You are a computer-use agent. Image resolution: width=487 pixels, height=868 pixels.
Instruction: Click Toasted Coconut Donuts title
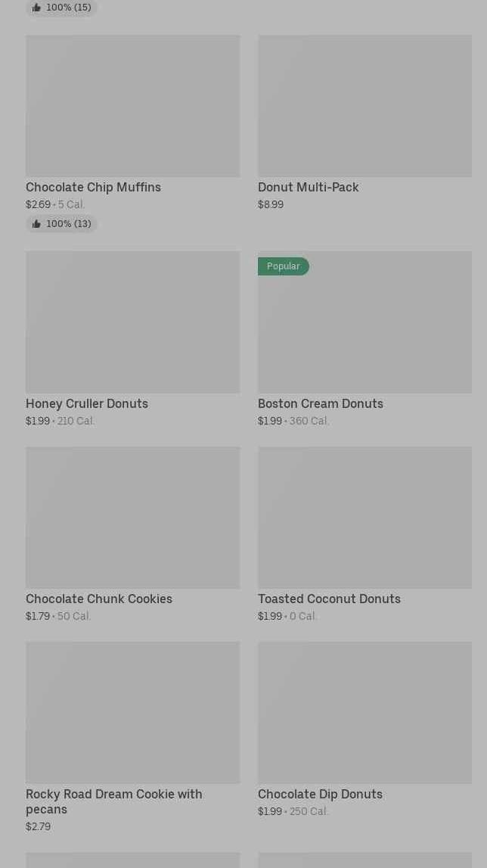pyautogui.click(x=329, y=599)
